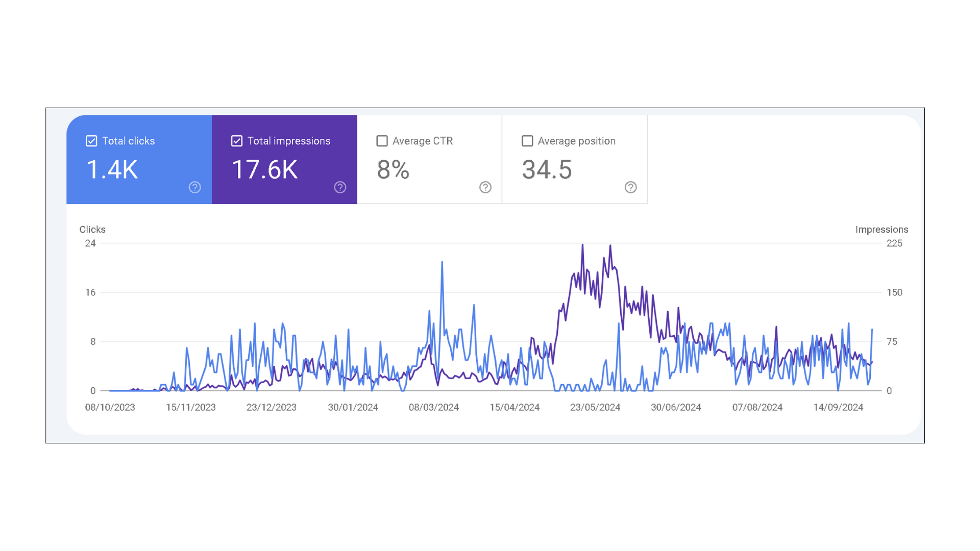Click help icon in Total impressions card
The image size is (980, 551).
point(340,187)
